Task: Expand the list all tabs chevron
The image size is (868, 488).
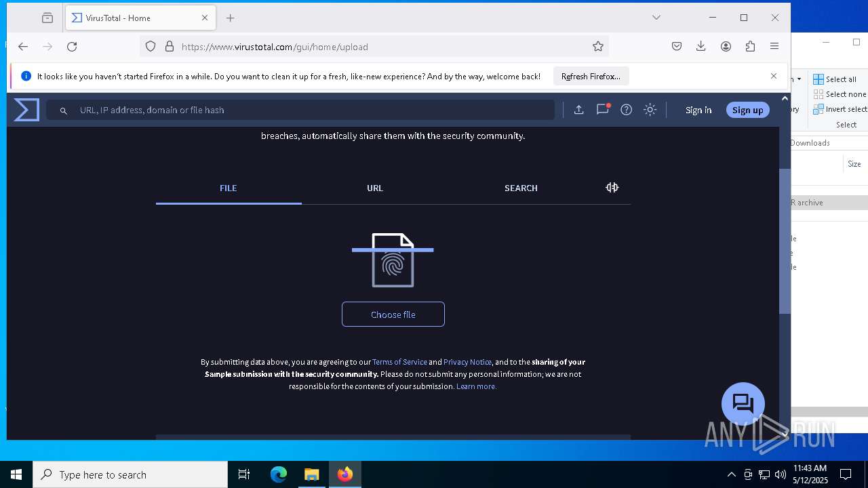Action: pos(656,18)
